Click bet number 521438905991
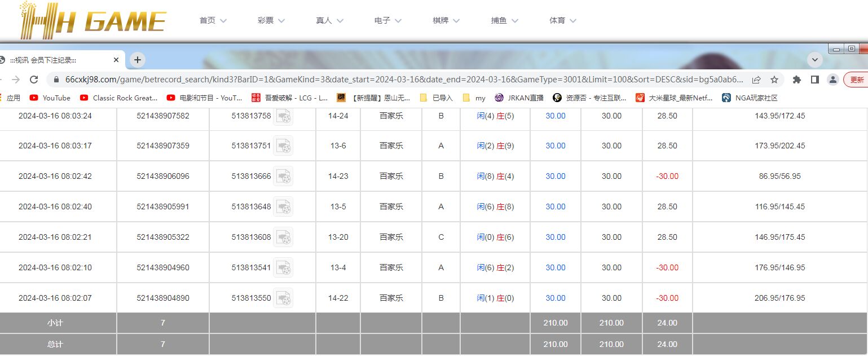The width and height of the screenshot is (868, 356). click(x=163, y=206)
